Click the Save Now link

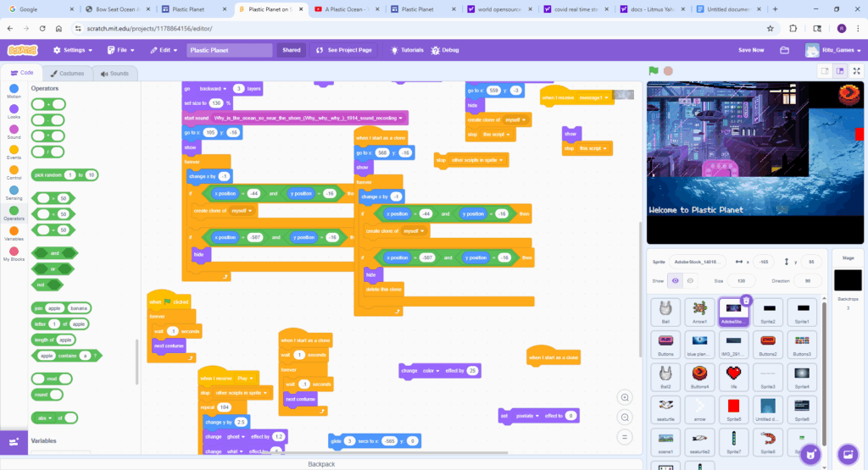[x=750, y=50]
